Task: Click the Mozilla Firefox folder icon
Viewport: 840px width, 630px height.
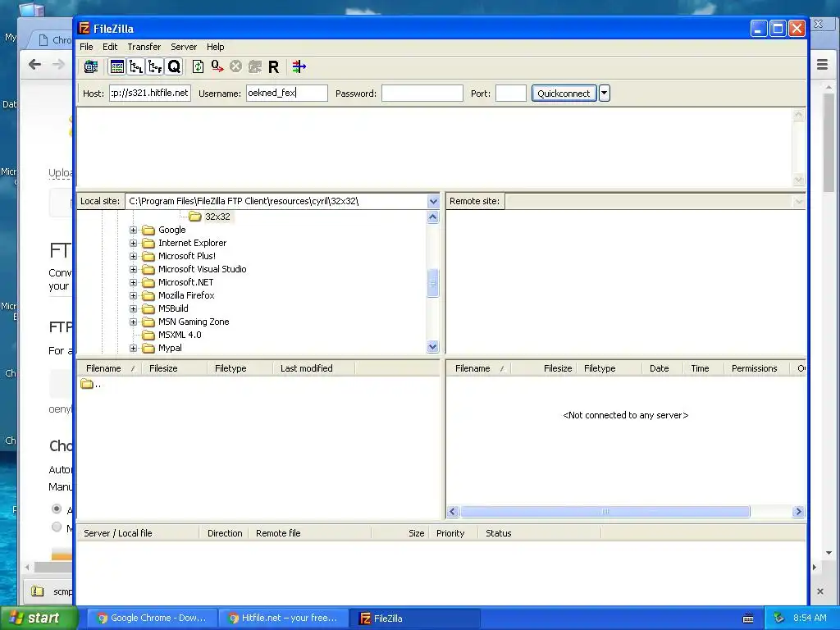Action: tap(148, 295)
